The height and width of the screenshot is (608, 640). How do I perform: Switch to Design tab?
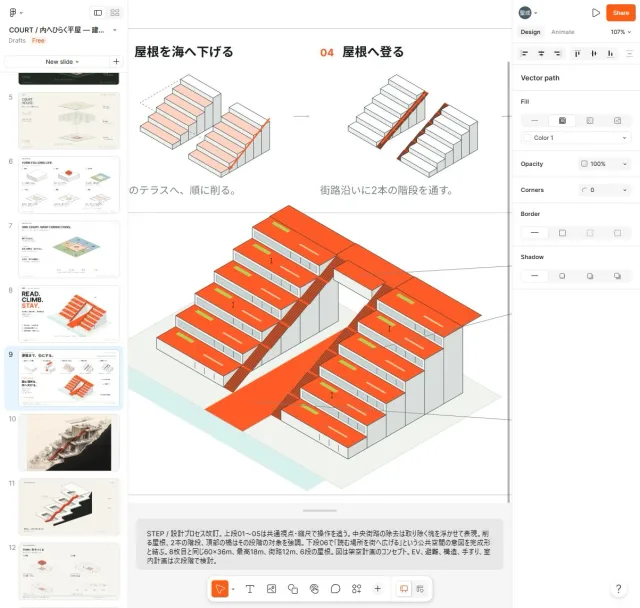(530, 32)
